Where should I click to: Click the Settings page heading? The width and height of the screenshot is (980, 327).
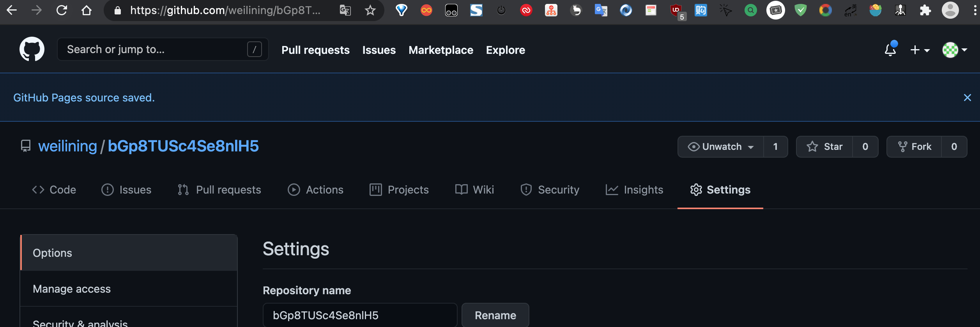(296, 249)
